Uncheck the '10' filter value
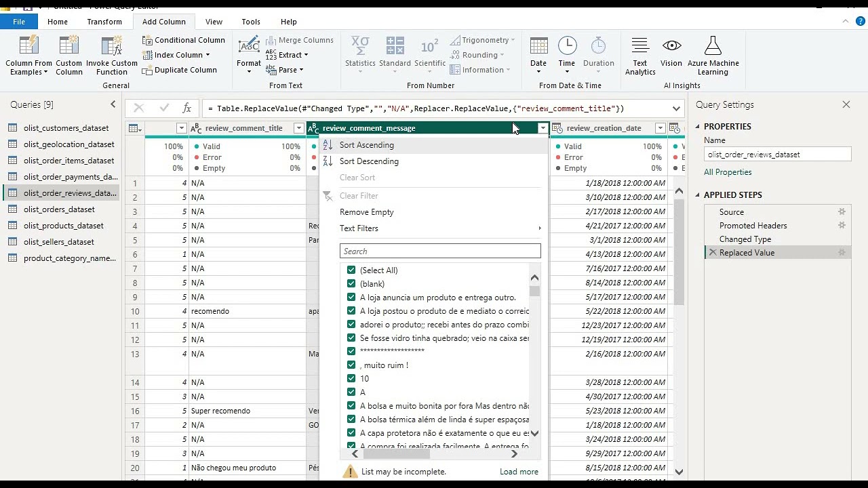 (351, 378)
